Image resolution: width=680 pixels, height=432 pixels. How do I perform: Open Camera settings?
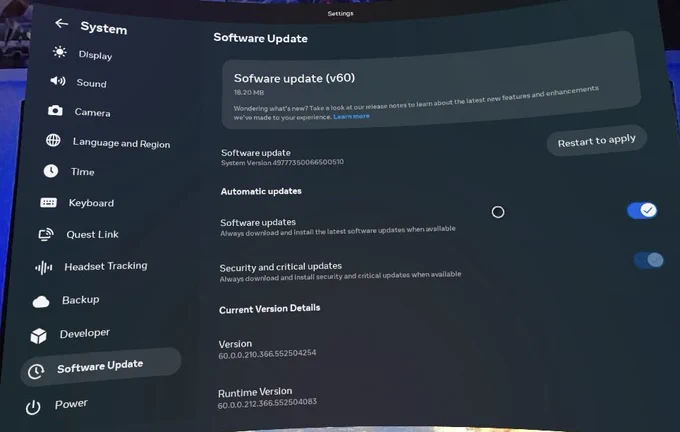coord(92,112)
